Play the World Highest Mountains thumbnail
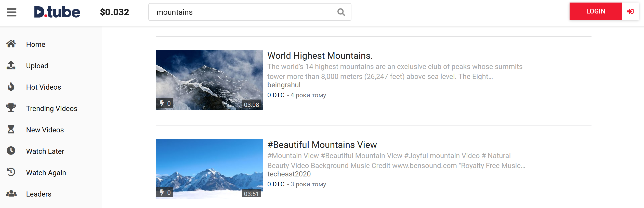The height and width of the screenshot is (208, 644). 209,80
